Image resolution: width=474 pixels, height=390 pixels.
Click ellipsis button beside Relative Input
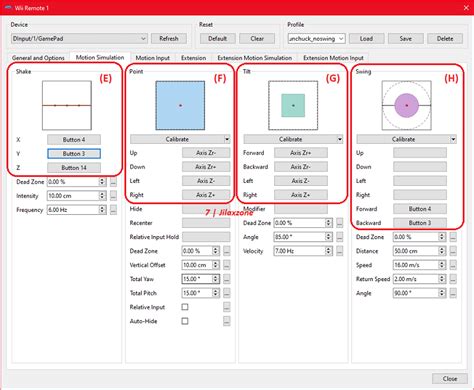[x=227, y=307]
